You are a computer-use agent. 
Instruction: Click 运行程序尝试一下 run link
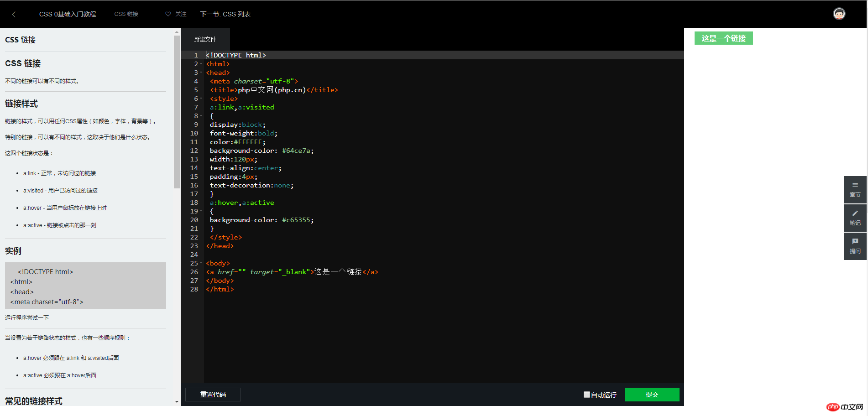tap(27, 317)
